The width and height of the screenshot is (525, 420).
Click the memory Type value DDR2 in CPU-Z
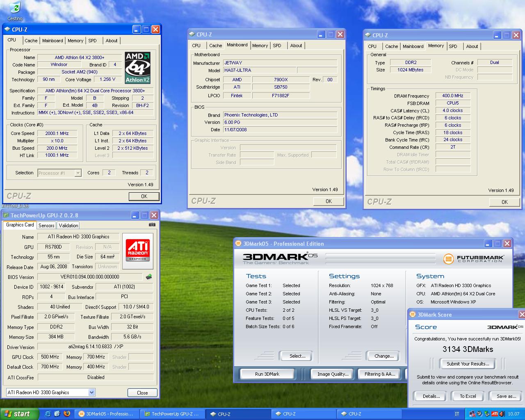[411, 62]
